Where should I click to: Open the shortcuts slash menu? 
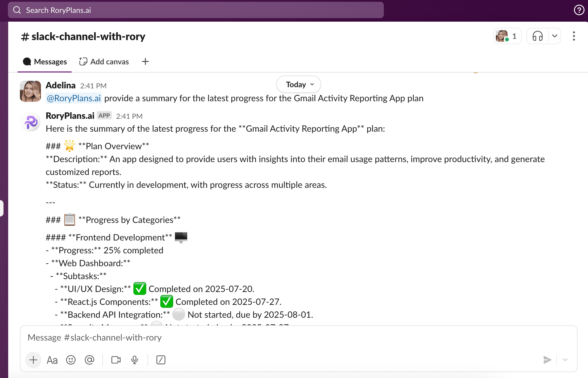pos(161,360)
